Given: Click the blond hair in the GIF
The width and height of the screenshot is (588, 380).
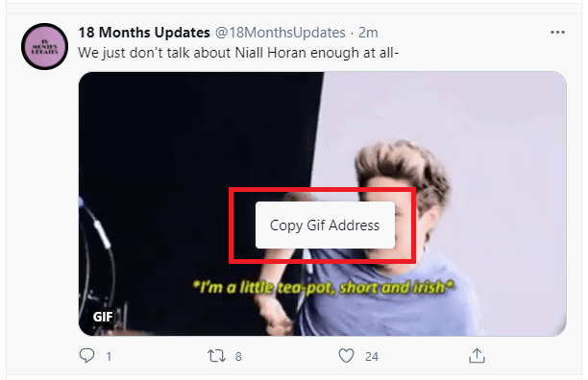Looking at the screenshot, I should pyautogui.click(x=404, y=165).
